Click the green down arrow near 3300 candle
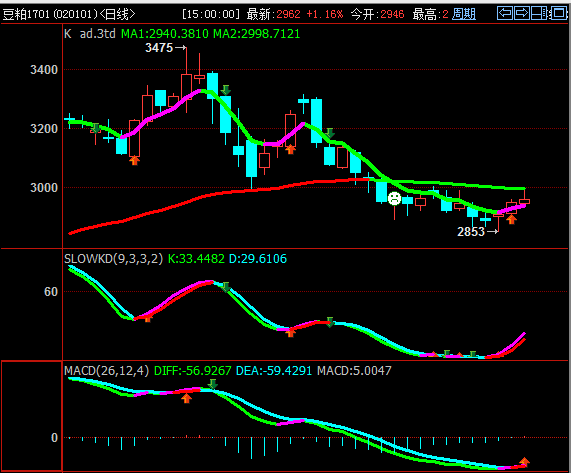The image size is (571, 473). point(225,90)
